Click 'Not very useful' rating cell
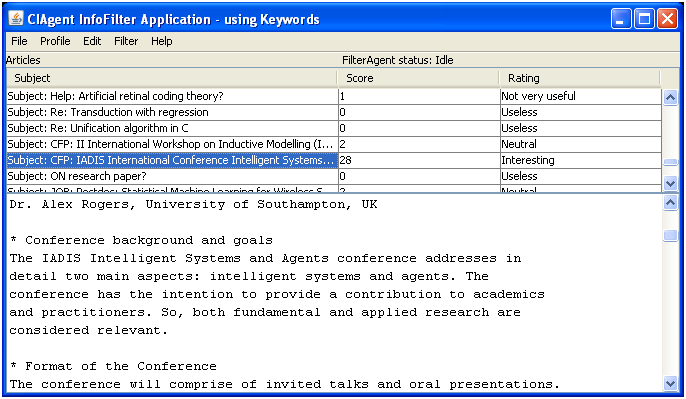Viewport: 686px width, 399px height. coord(581,96)
